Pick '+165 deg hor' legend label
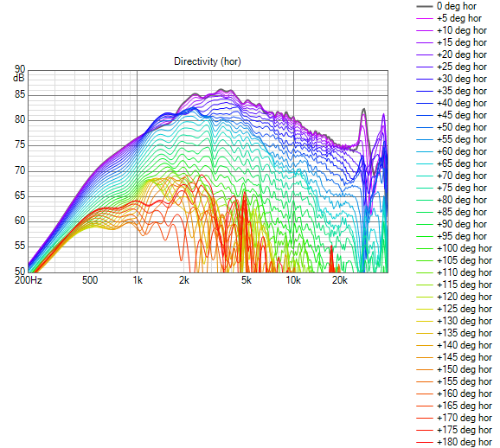Screen dimensions: 500x448 click(x=464, y=406)
